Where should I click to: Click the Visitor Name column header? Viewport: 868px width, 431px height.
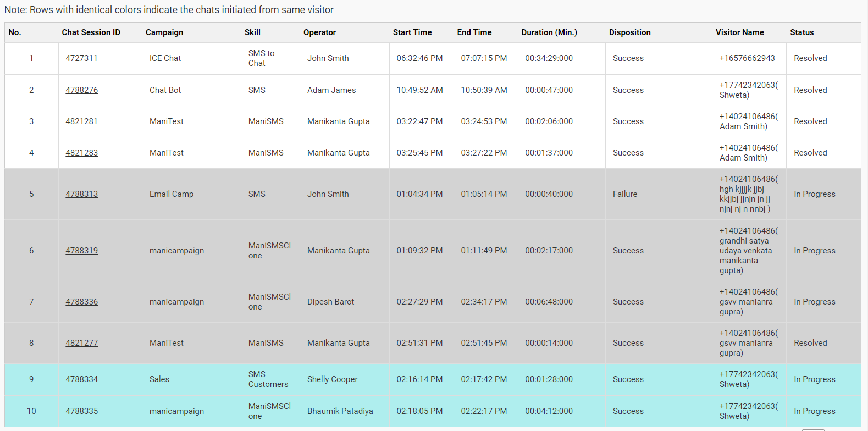pyautogui.click(x=739, y=32)
